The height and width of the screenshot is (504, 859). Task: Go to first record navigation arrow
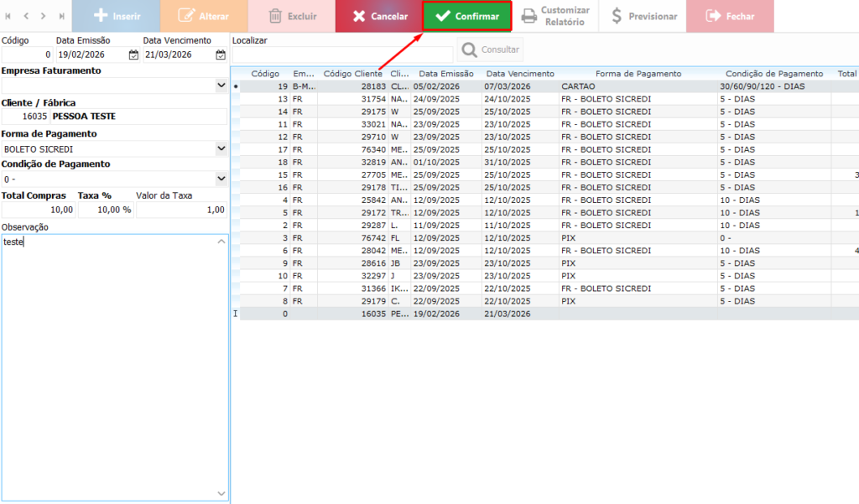pyautogui.click(x=8, y=16)
